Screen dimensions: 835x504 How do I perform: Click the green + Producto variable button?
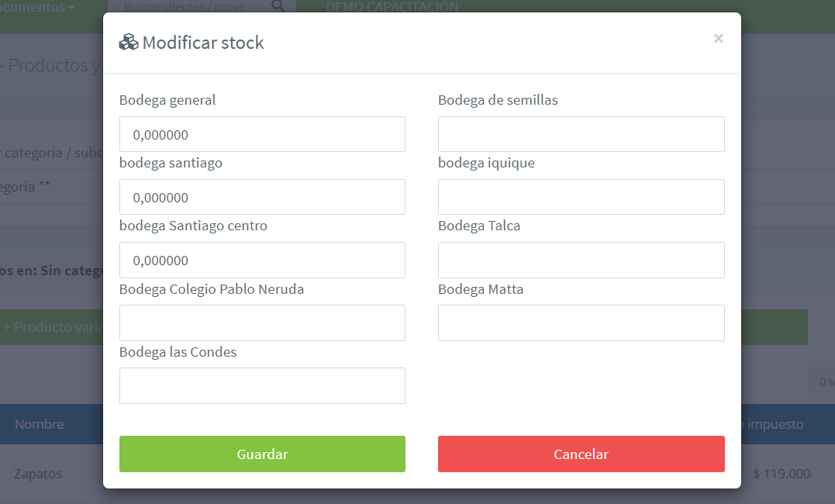click(x=51, y=327)
